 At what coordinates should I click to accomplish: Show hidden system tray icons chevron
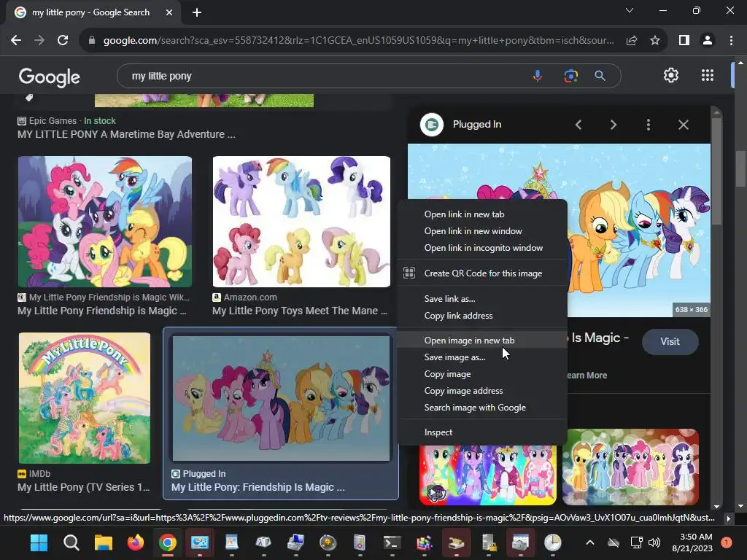[x=589, y=542]
